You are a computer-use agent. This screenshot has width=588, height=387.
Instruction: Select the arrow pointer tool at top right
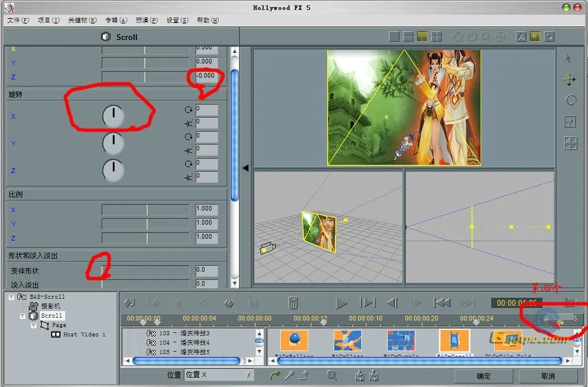coord(569,58)
